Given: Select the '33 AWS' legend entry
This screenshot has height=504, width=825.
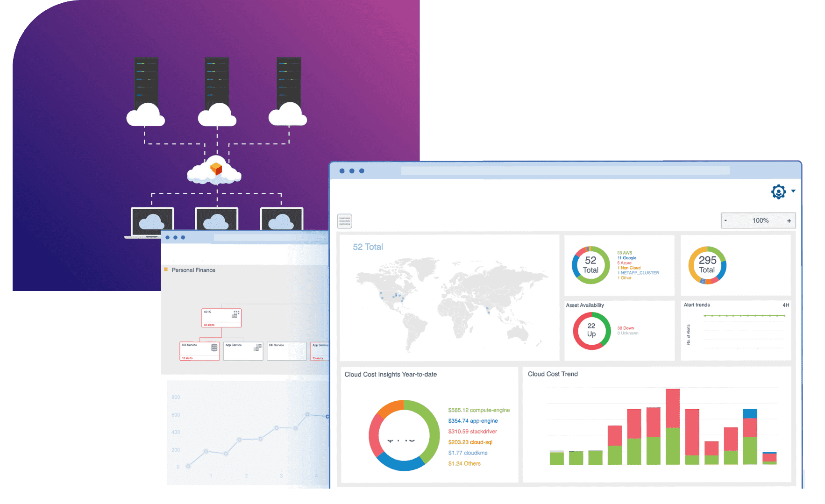Looking at the screenshot, I should point(625,253).
